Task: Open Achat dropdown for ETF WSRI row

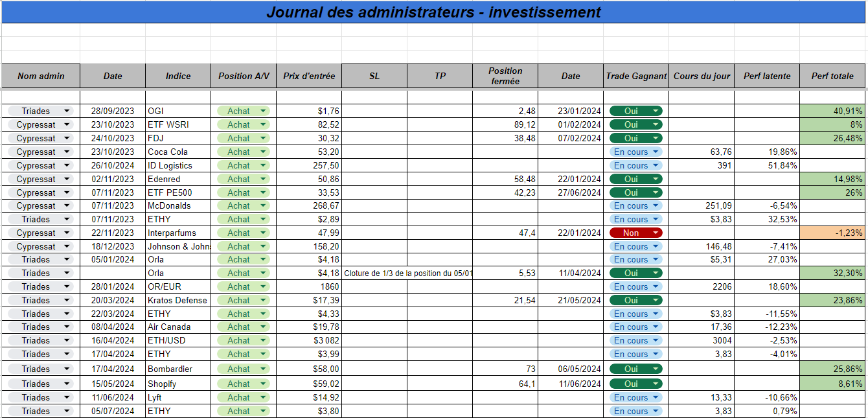Action: 244,124
